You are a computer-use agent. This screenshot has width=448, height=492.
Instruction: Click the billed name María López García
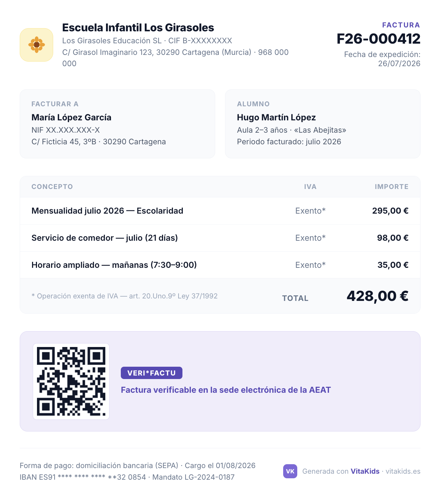pyautogui.click(x=71, y=117)
